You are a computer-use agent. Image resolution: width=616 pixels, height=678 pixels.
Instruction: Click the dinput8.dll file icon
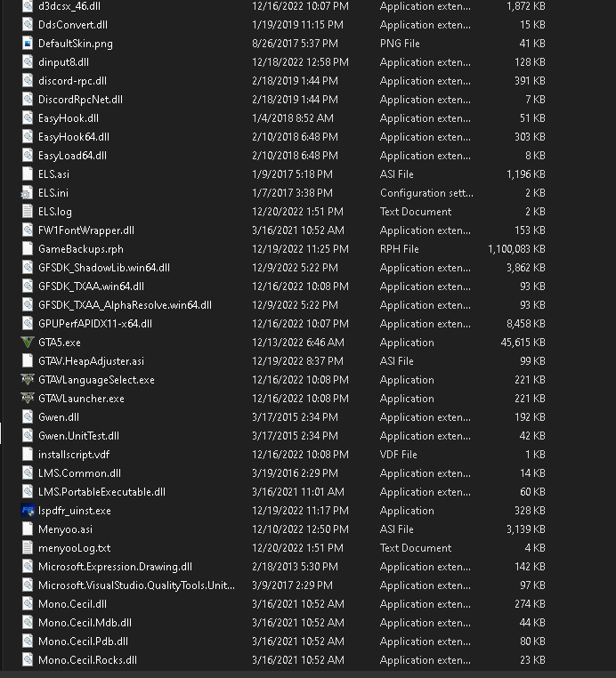click(x=28, y=62)
